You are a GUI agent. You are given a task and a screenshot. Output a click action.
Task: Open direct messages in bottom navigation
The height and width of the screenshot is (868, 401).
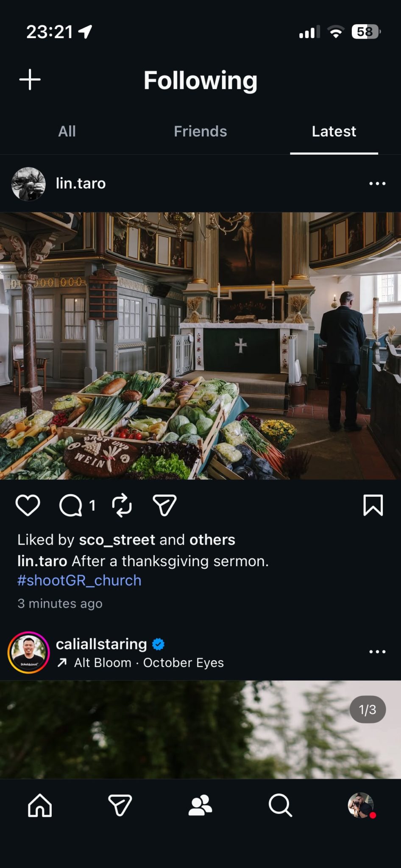pyautogui.click(x=120, y=805)
